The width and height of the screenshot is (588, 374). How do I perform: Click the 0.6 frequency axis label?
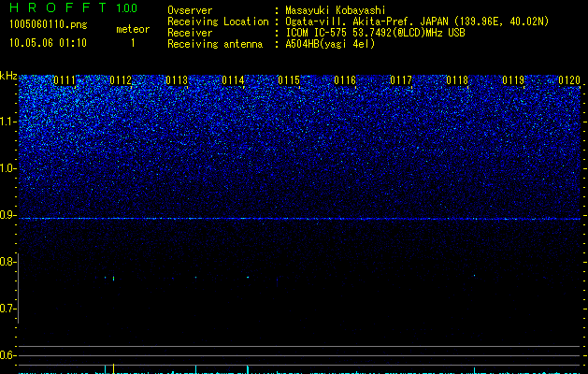click(8, 355)
